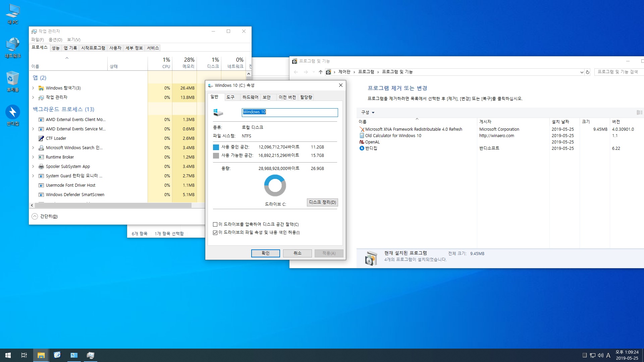Open Task View on the taskbar
The height and width of the screenshot is (362, 644).
pyautogui.click(x=24, y=355)
